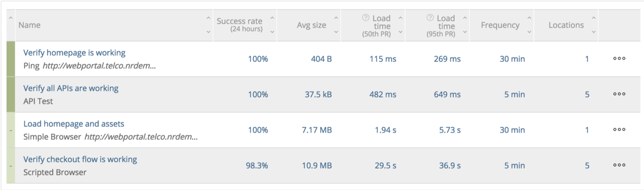Click help icon beside Load time 50th PR

coord(366,18)
